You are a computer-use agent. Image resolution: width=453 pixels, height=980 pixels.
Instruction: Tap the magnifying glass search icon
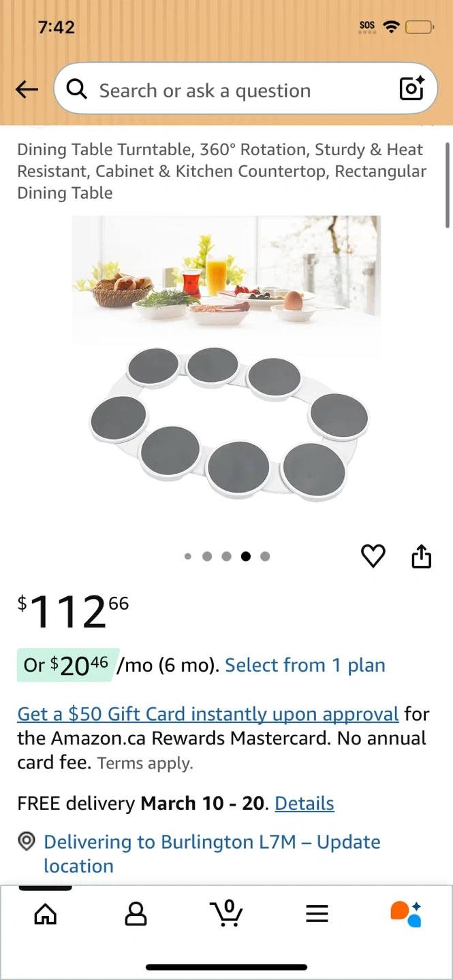pos(76,88)
